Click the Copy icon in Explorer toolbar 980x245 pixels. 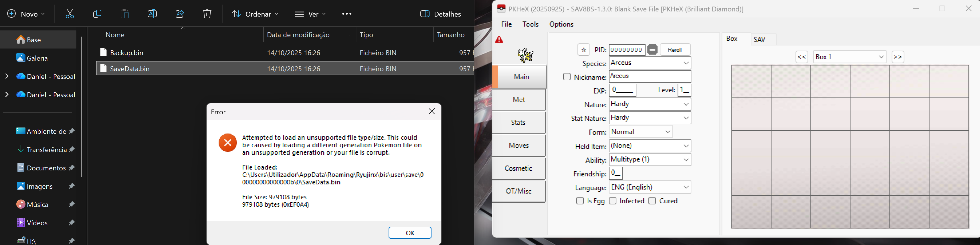97,14
